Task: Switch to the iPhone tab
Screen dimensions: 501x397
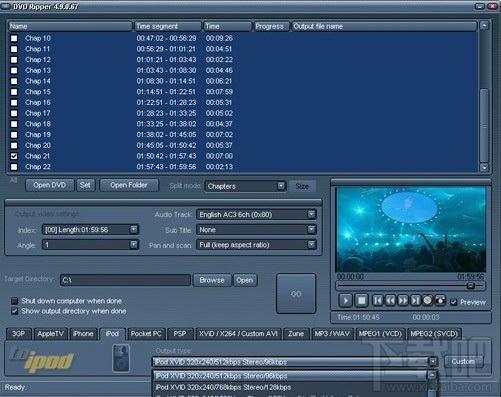Action: tap(83, 334)
